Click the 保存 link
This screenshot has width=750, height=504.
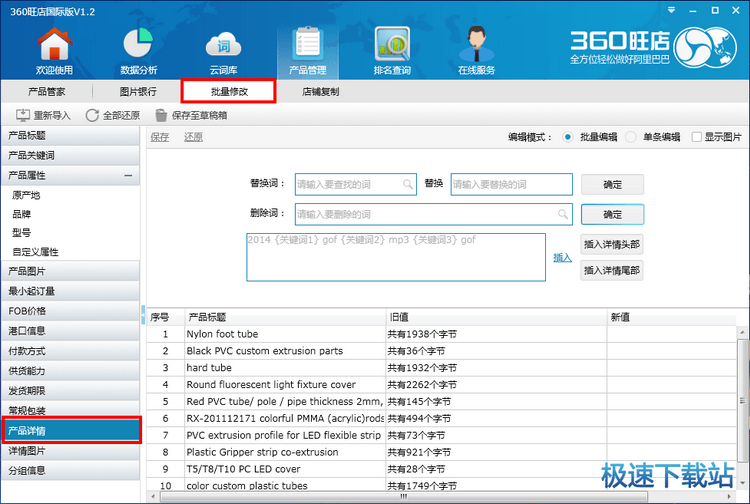(x=160, y=137)
